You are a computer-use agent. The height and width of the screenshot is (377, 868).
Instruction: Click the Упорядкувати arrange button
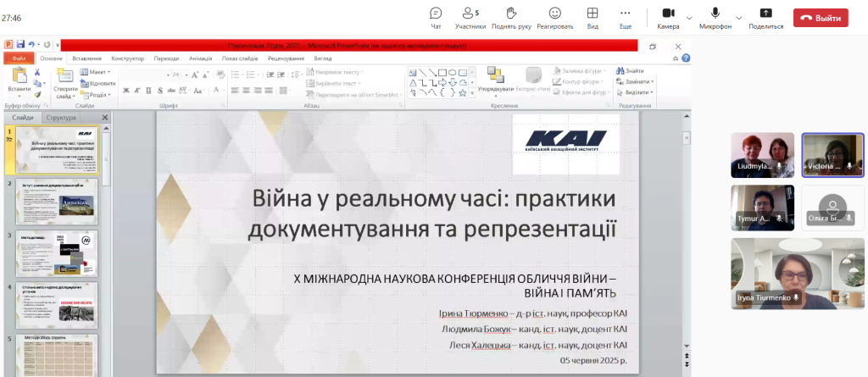click(x=495, y=80)
